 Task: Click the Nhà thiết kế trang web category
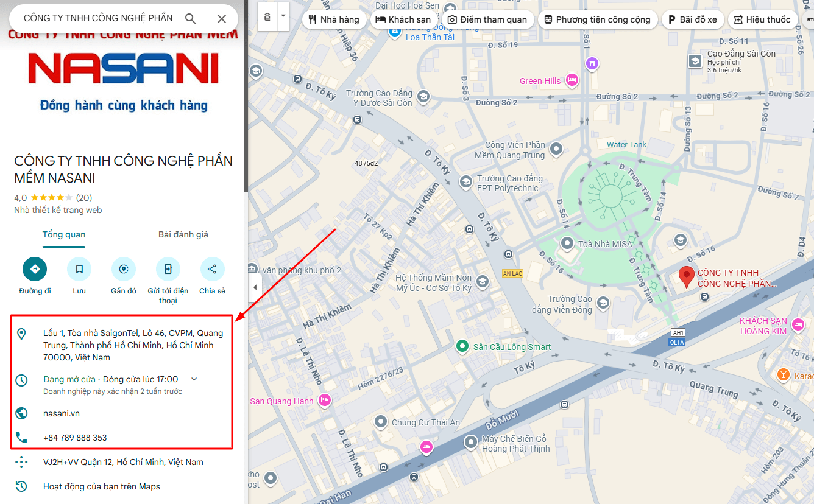point(58,210)
